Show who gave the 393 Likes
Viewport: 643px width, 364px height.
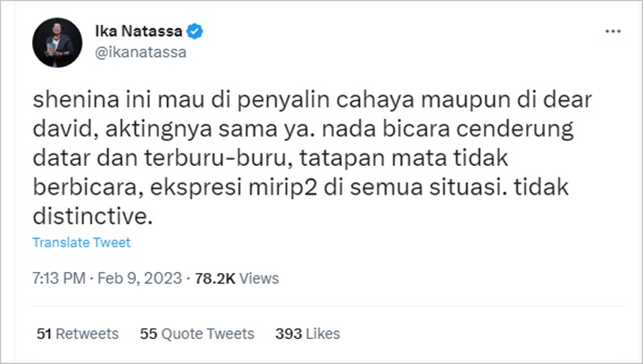(x=307, y=334)
